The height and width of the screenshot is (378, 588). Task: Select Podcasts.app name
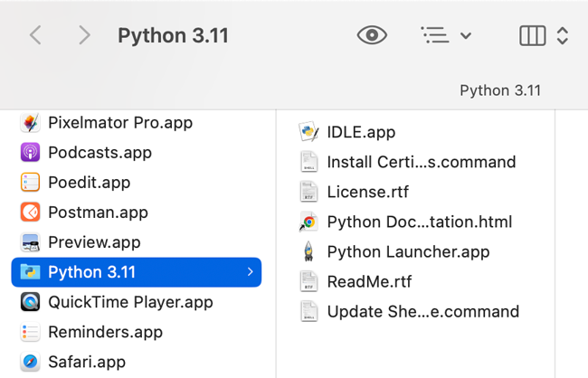(x=100, y=153)
